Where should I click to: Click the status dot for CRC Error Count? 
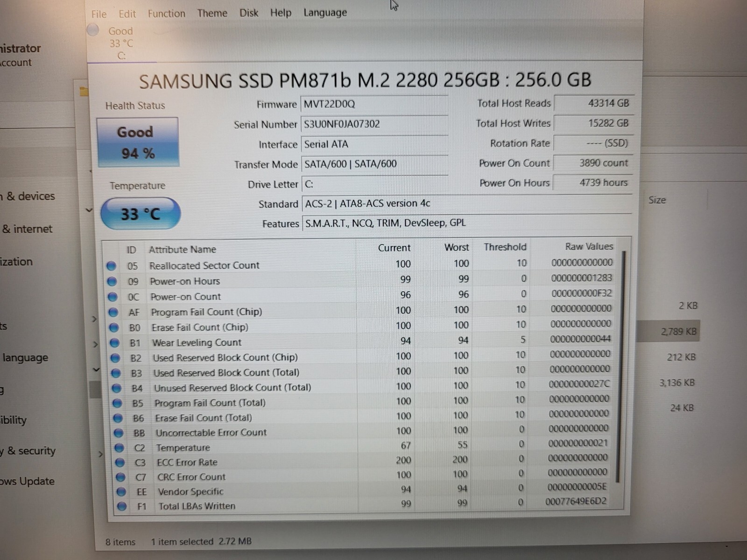click(121, 477)
